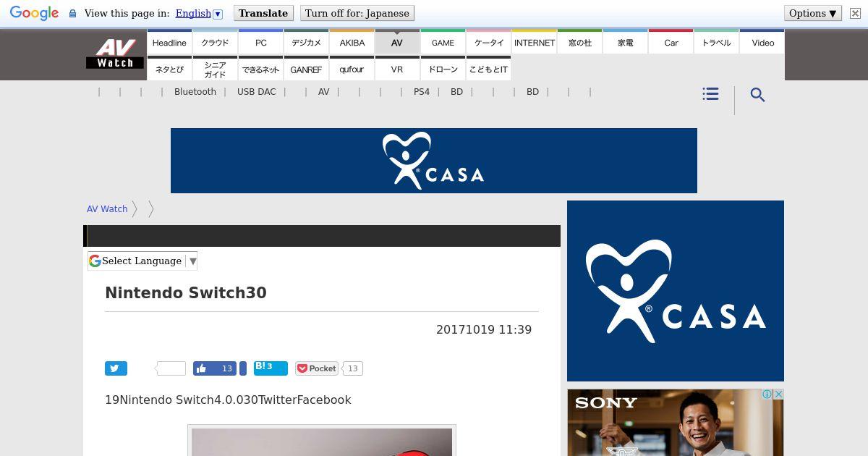The width and height of the screenshot is (868, 456).
Task: Open the ネタとぴ tab
Action: tap(169, 69)
